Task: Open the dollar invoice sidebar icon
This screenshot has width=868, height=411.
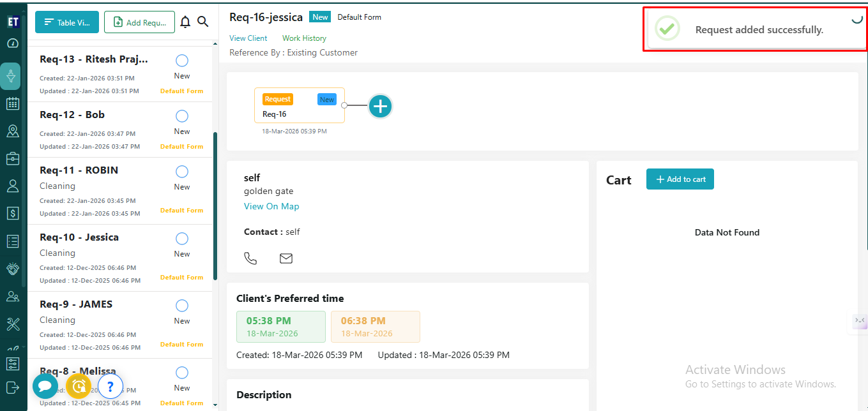Action: [13, 213]
